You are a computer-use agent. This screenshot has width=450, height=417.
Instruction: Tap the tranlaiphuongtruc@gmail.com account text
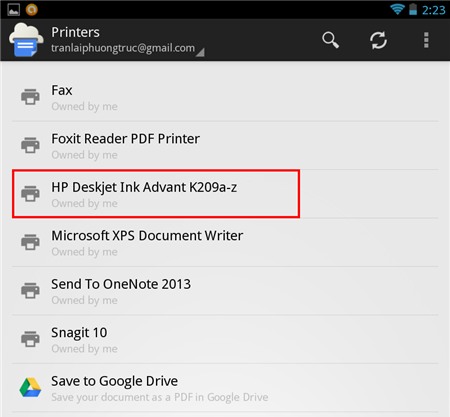[x=123, y=48]
